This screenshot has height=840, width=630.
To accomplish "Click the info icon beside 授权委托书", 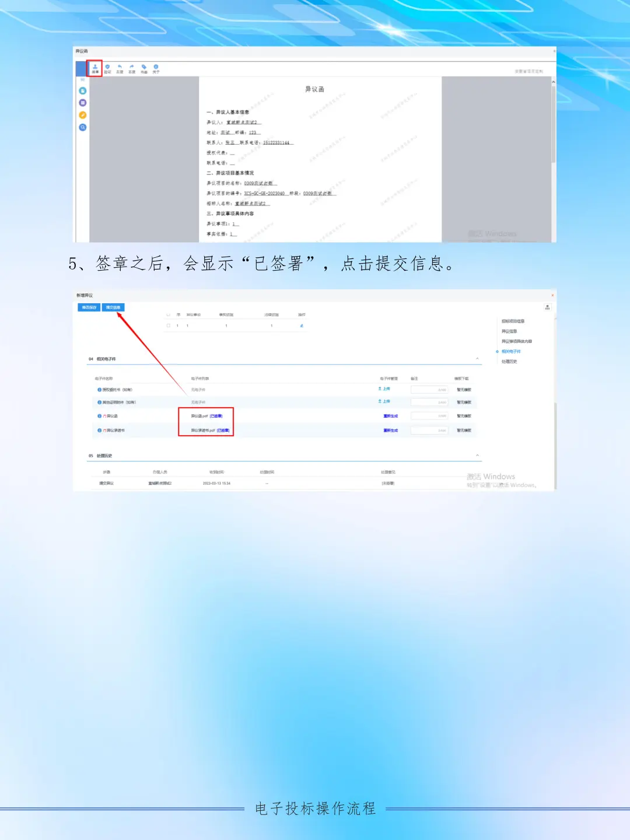I will (99, 390).
